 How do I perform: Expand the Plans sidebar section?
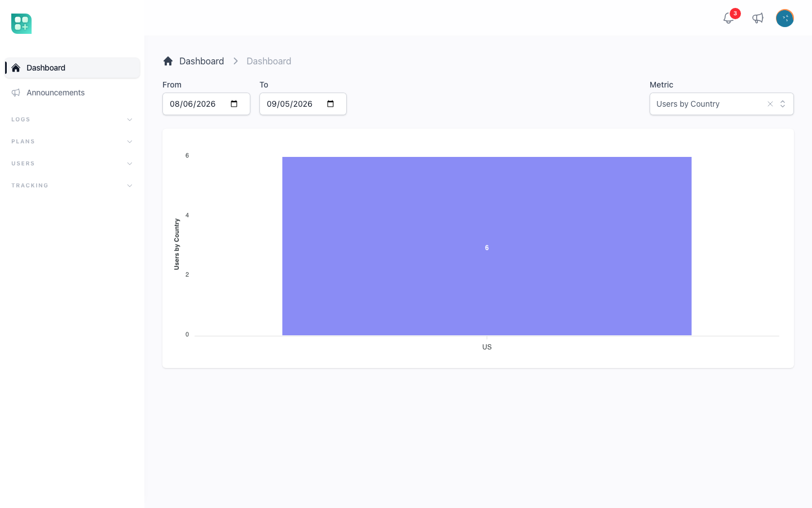(x=72, y=142)
